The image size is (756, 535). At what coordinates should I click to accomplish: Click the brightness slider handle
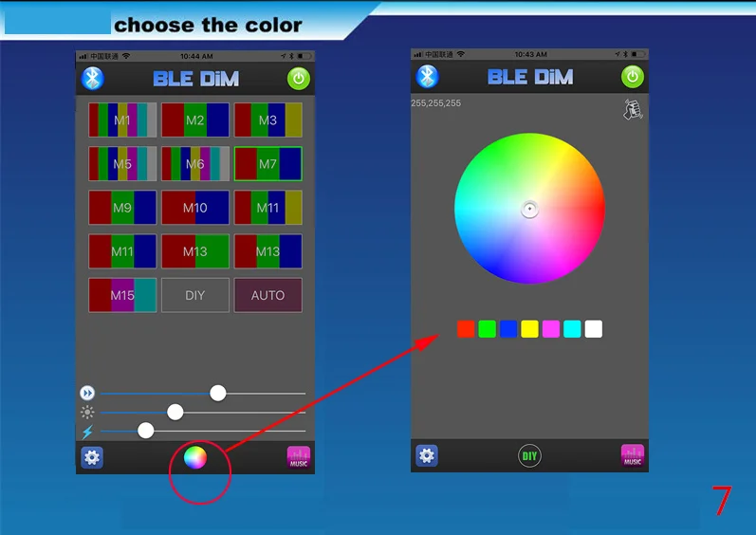coord(175,412)
